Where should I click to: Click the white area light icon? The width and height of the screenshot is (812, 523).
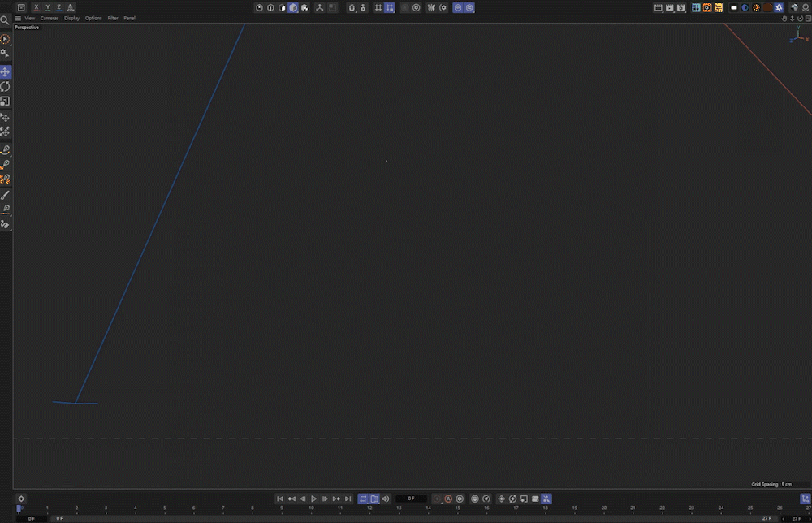(734, 8)
